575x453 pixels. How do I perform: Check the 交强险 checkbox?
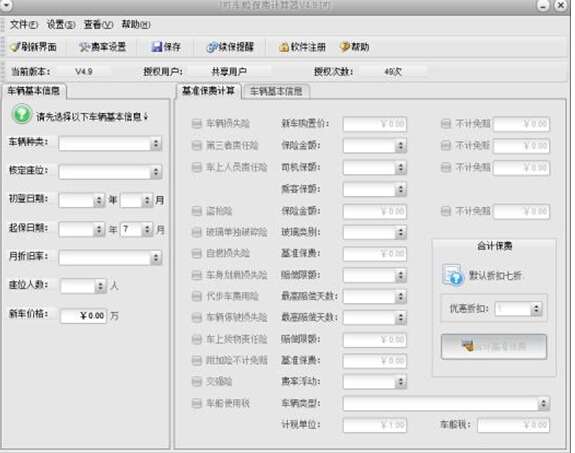[197, 381]
